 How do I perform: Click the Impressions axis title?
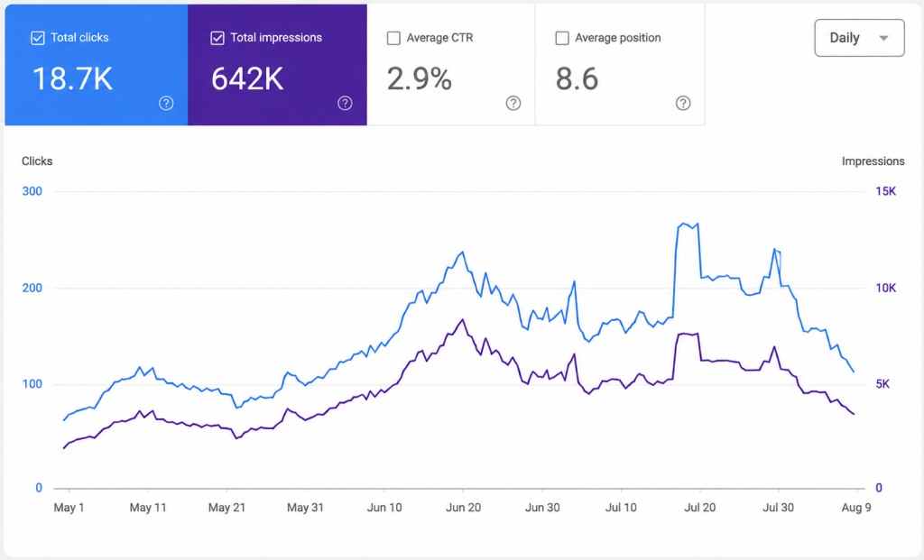tap(873, 161)
